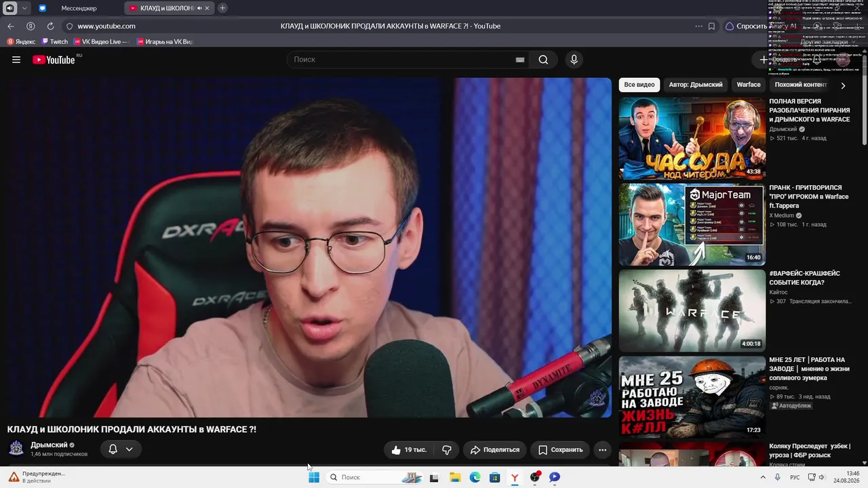Open the messenger chat icon on taskbar
Screen dimensions: 868x488
[555, 477]
